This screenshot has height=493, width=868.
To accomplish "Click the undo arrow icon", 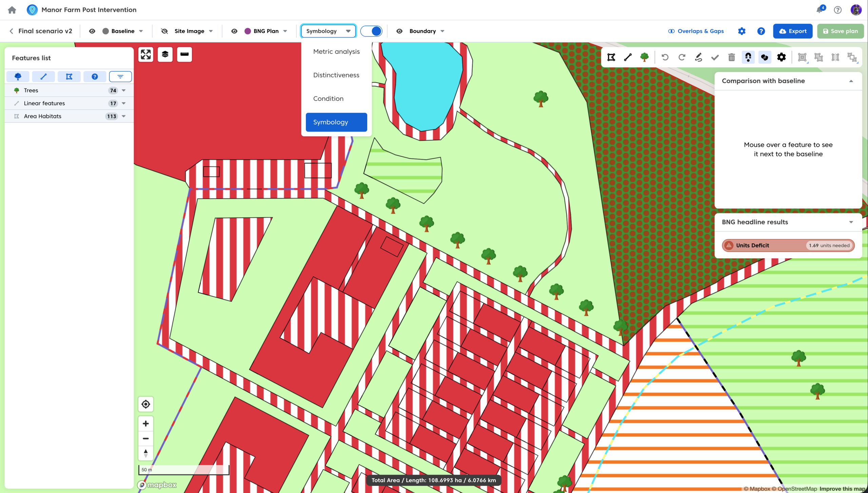I will (665, 57).
